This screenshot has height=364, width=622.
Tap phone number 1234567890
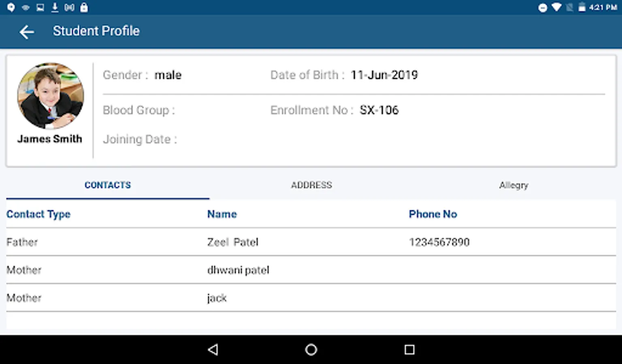(439, 242)
